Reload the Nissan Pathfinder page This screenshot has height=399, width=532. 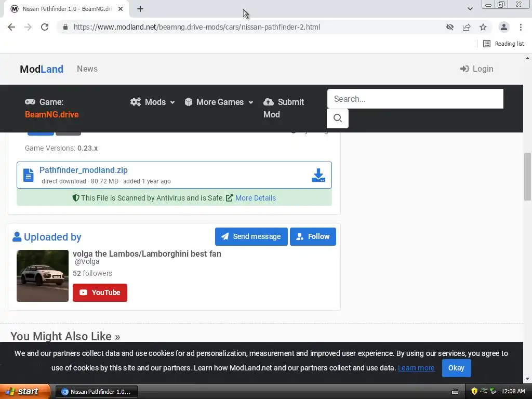45,27
